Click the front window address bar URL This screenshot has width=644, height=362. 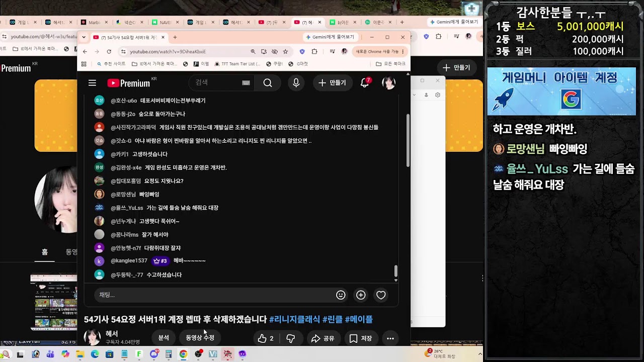coord(168,51)
